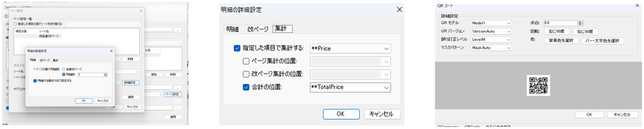This screenshot has width=644, height=129.
Task: Open 改ページ tab in small left 明細の詳細設定 dialog
Action: coord(45,60)
